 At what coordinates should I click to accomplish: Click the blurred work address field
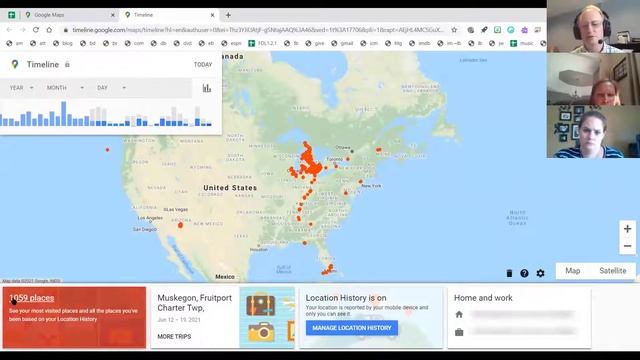[522, 331]
